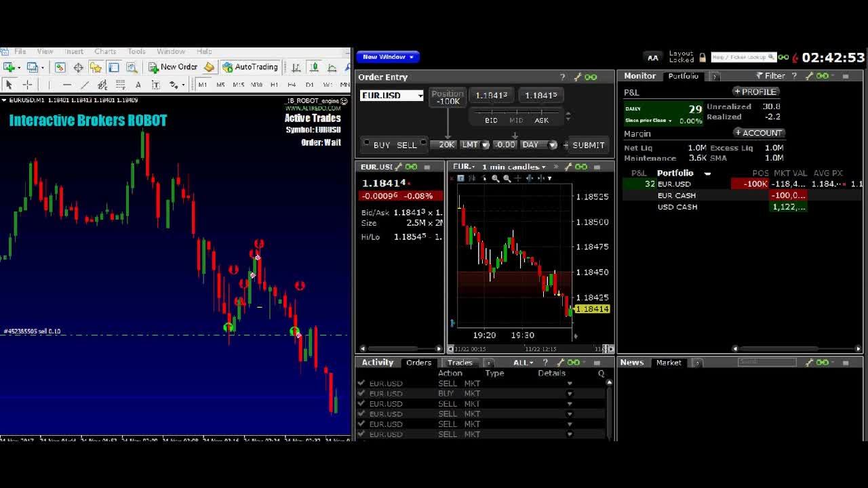The width and height of the screenshot is (868, 488).
Task: Open the Tools menu
Action: point(136,52)
